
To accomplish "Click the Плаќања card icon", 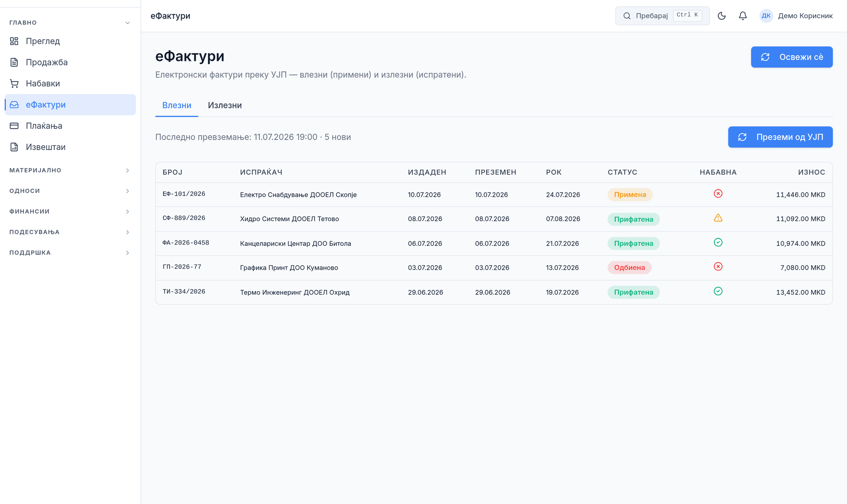I will point(14,126).
